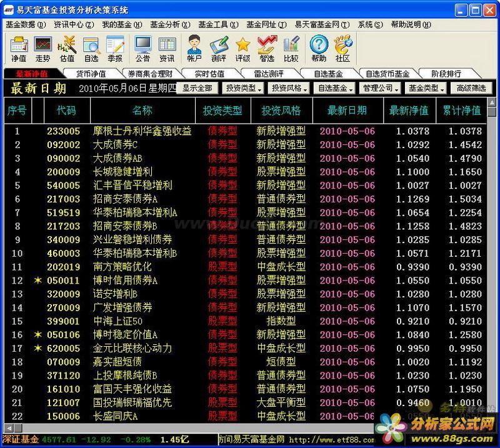Viewport: 500px width, 448px height.
Task: Switch to the 自选货币基金 tab
Action: pos(387,74)
